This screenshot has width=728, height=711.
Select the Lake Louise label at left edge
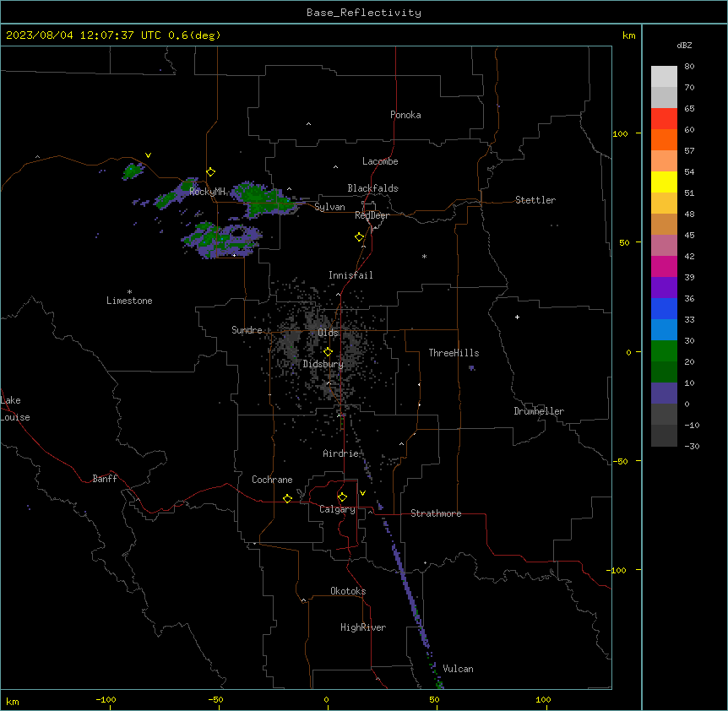point(15,409)
